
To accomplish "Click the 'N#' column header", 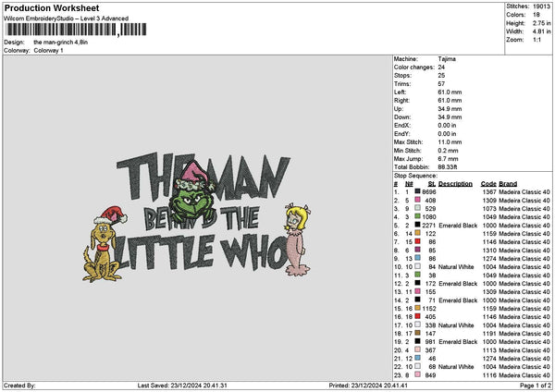I will click(x=409, y=184).
